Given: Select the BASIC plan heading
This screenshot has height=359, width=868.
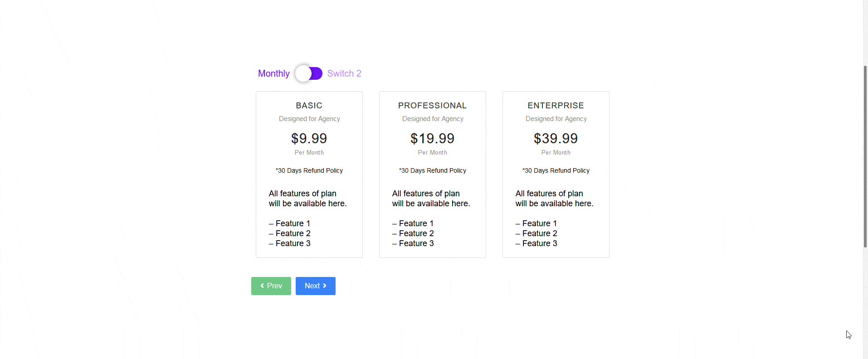Looking at the screenshot, I should point(309,106).
